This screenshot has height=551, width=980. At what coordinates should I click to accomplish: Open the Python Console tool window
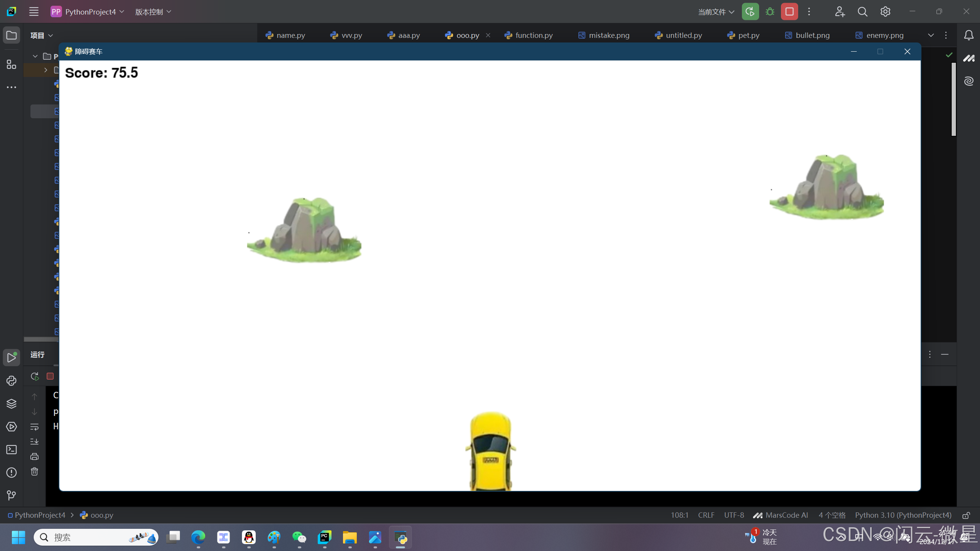[11, 381]
